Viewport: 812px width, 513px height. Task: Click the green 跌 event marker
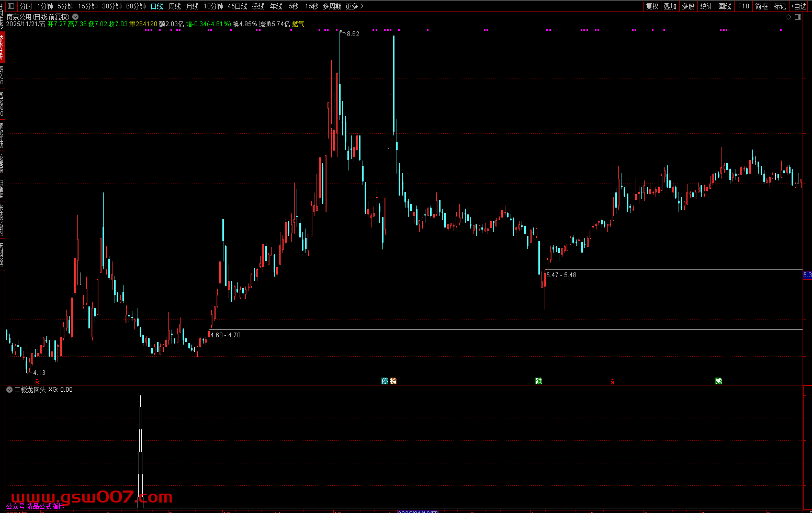pyautogui.click(x=538, y=381)
